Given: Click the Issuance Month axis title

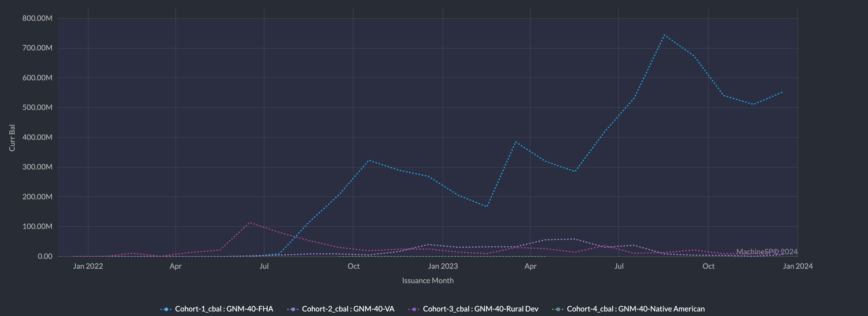Looking at the screenshot, I should coord(428,281).
